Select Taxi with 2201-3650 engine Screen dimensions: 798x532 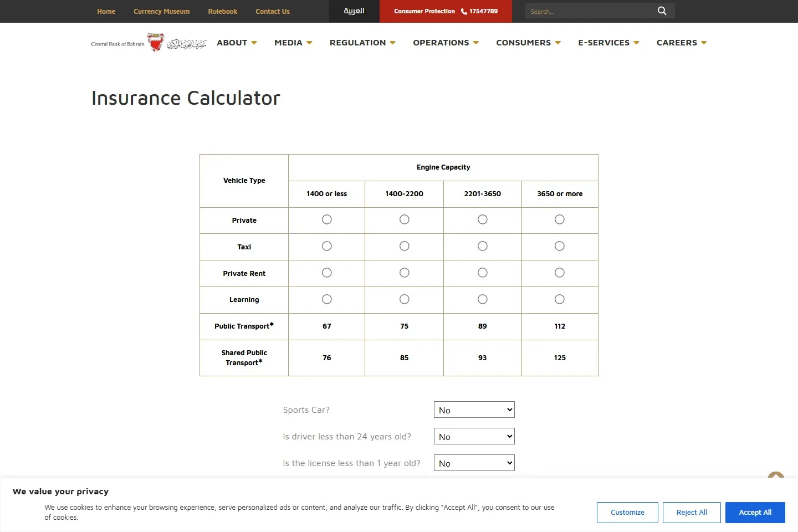pos(483,246)
